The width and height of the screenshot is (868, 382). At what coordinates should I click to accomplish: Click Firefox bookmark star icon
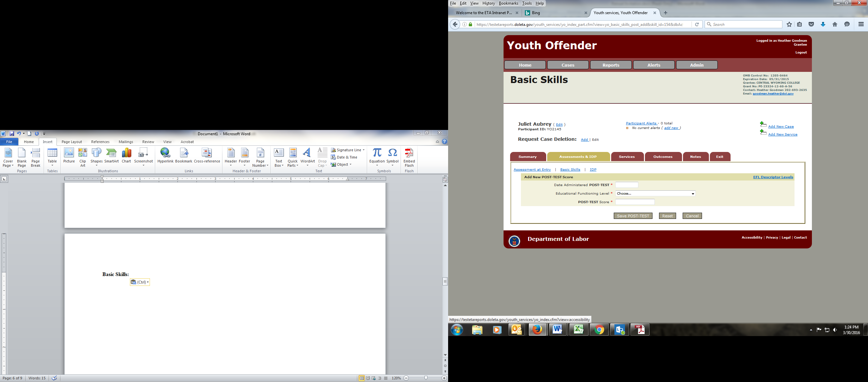click(x=789, y=24)
